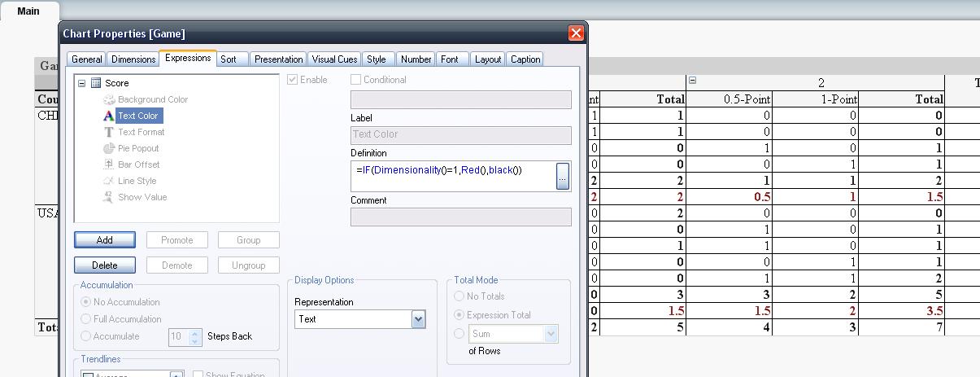The image size is (980, 377).
Task: Click the red 3.5 total cell
Action: tap(901, 311)
